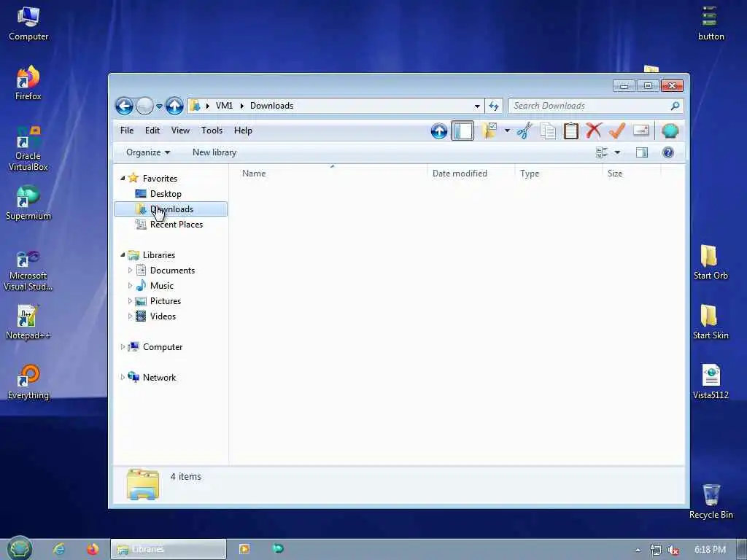Open the Tools menu
747x560 pixels.
[x=212, y=131]
